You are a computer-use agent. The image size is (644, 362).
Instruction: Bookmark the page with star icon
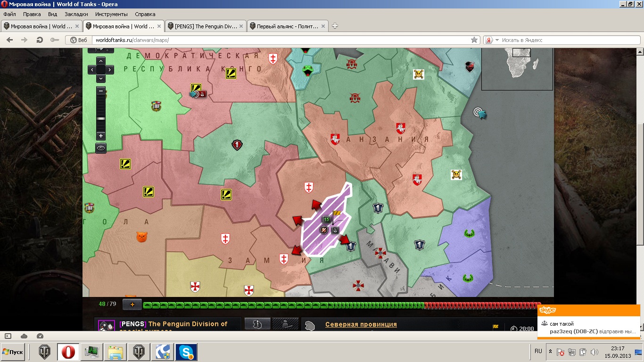(x=474, y=40)
